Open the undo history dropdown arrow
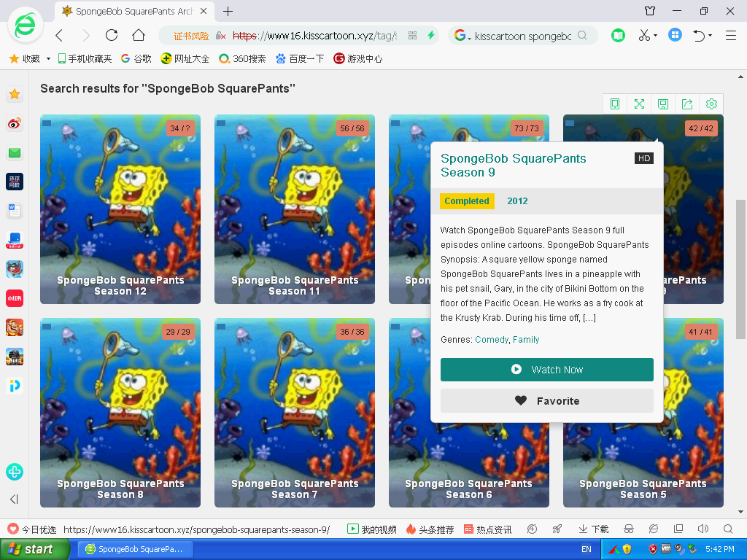The height and width of the screenshot is (560, 747). [x=709, y=35]
